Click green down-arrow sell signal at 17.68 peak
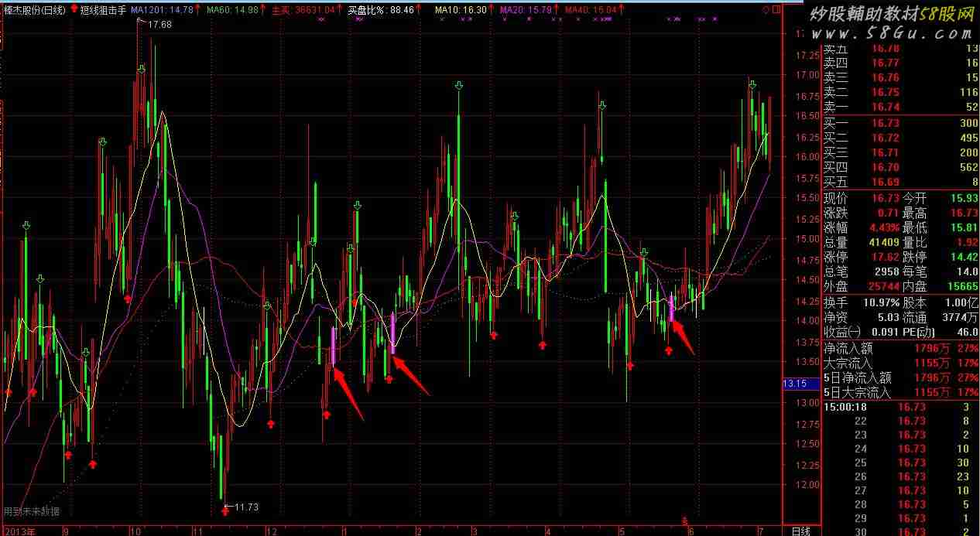Viewport: 980px width, 536px height. (x=142, y=70)
